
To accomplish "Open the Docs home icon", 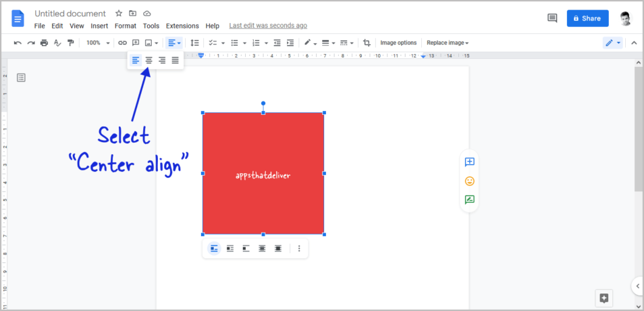I will point(18,18).
